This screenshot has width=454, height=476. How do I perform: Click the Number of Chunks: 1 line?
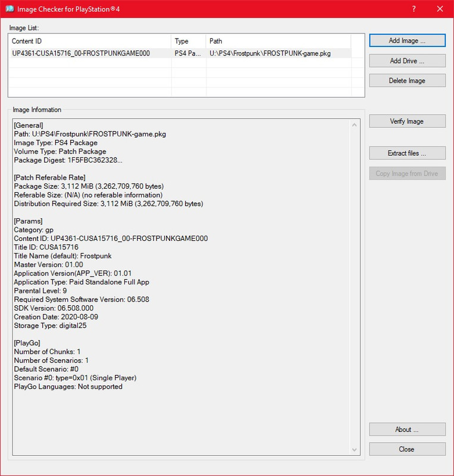coord(47,352)
